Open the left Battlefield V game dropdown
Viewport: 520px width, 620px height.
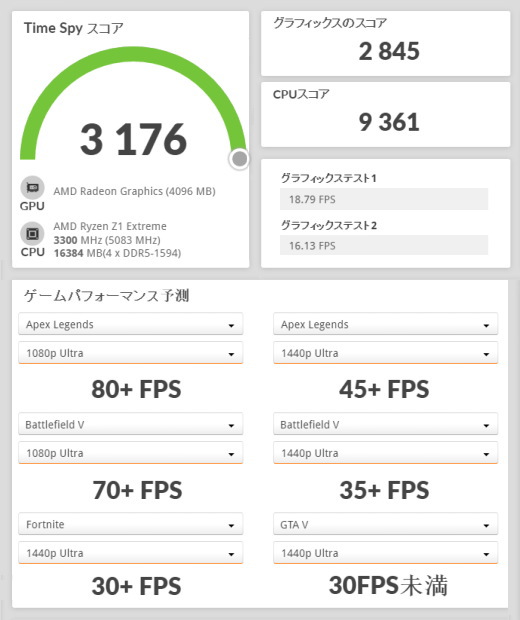[130, 424]
